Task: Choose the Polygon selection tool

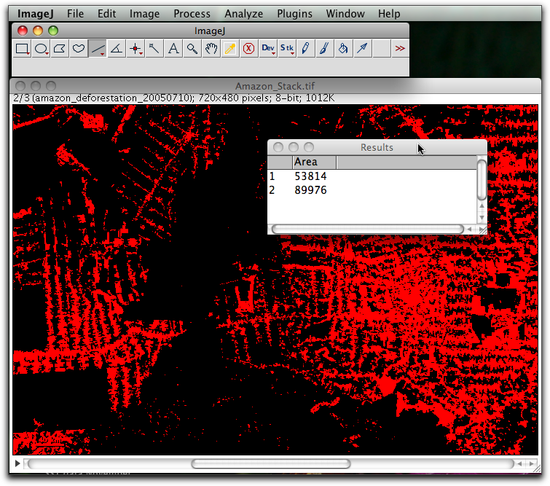Action: coord(60,48)
